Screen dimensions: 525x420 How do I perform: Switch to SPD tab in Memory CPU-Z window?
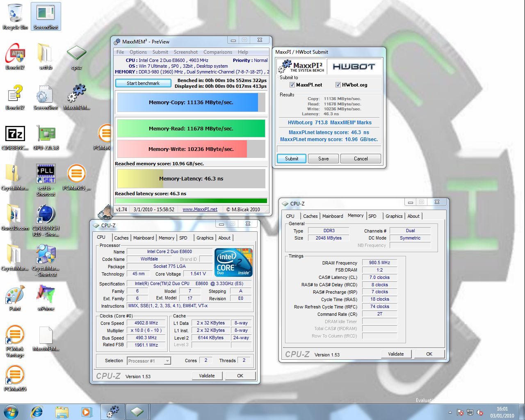[372, 216]
